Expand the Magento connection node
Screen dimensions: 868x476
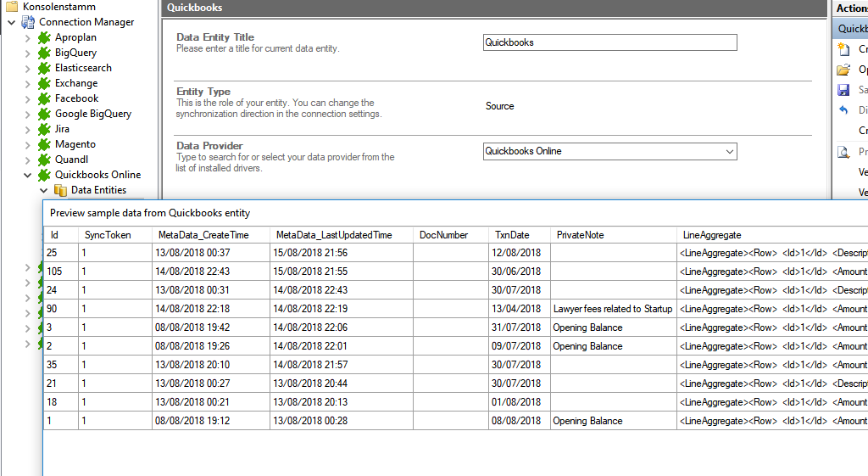click(x=27, y=144)
